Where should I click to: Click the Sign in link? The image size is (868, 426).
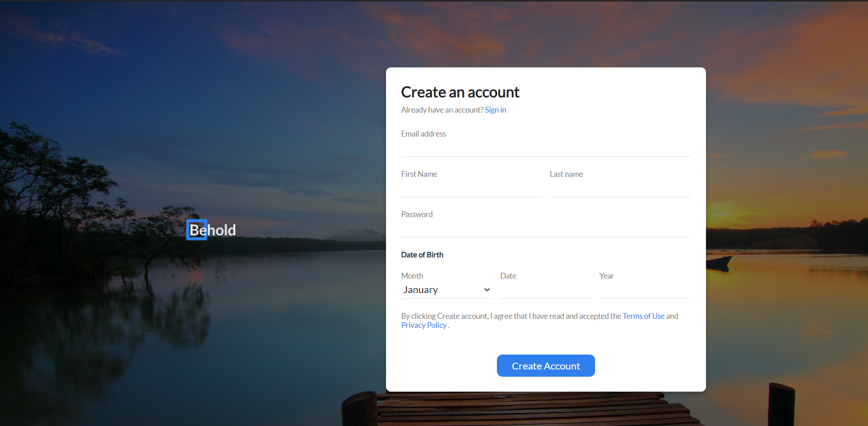(495, 109)
